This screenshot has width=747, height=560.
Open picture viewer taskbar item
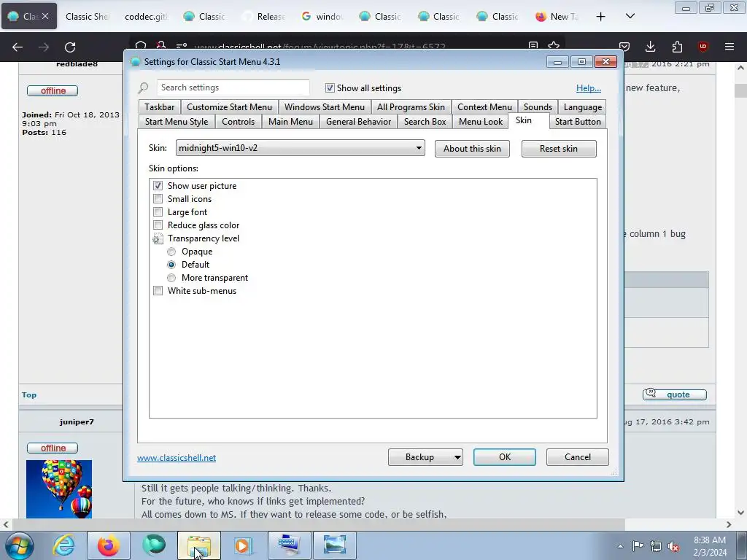click(334, 545)
